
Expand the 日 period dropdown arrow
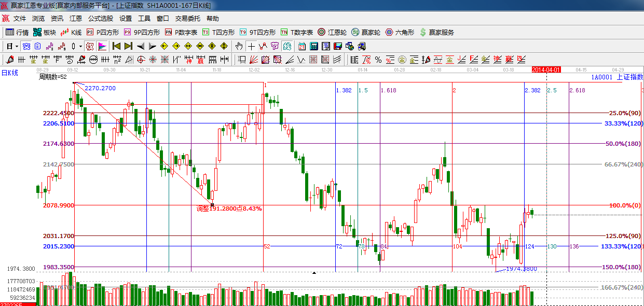(17, 46)
